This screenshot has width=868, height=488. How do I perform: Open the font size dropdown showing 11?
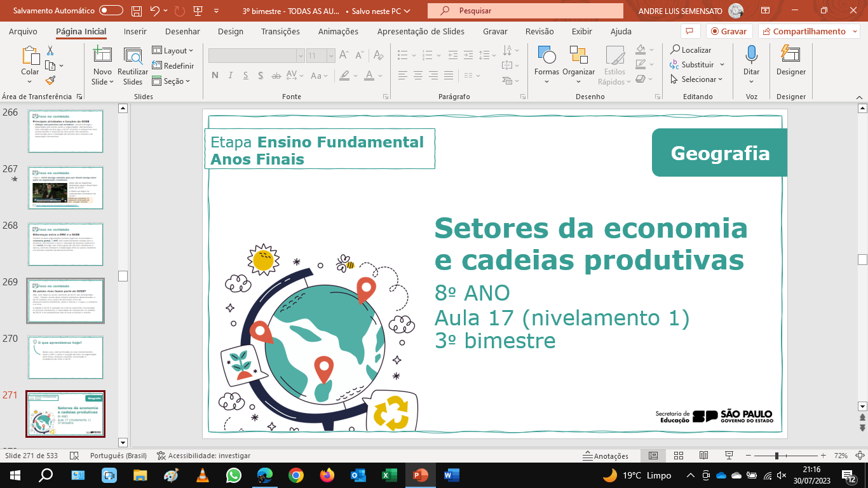[330, 56]
